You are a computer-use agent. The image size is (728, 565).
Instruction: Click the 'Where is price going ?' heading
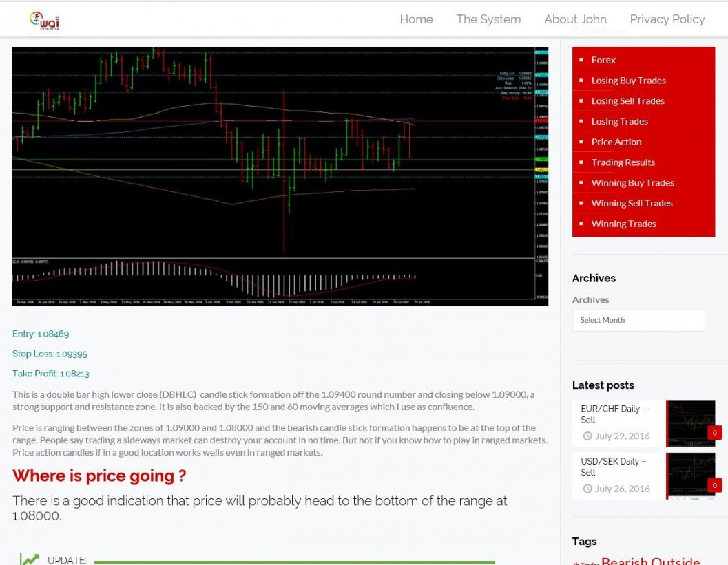[99, 476]
